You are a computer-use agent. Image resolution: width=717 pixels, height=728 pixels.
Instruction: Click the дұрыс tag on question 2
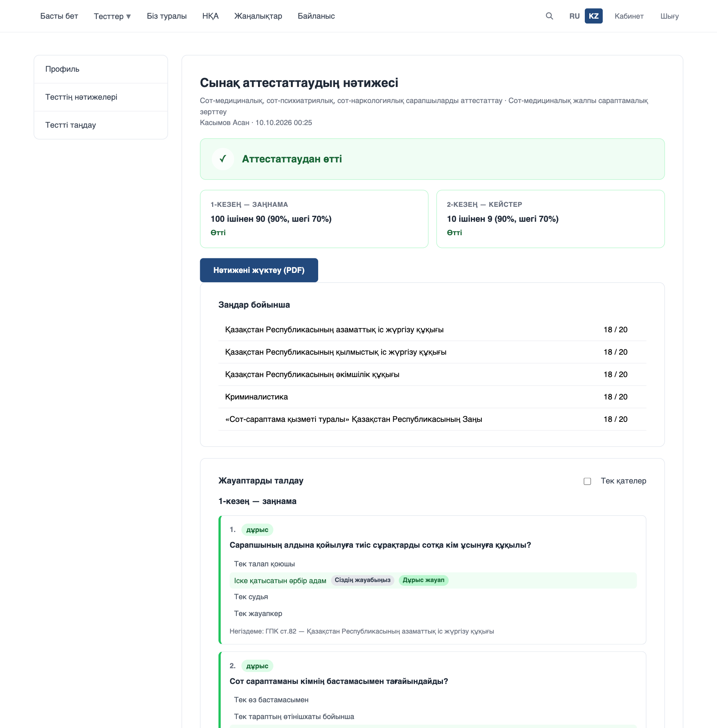257,666
